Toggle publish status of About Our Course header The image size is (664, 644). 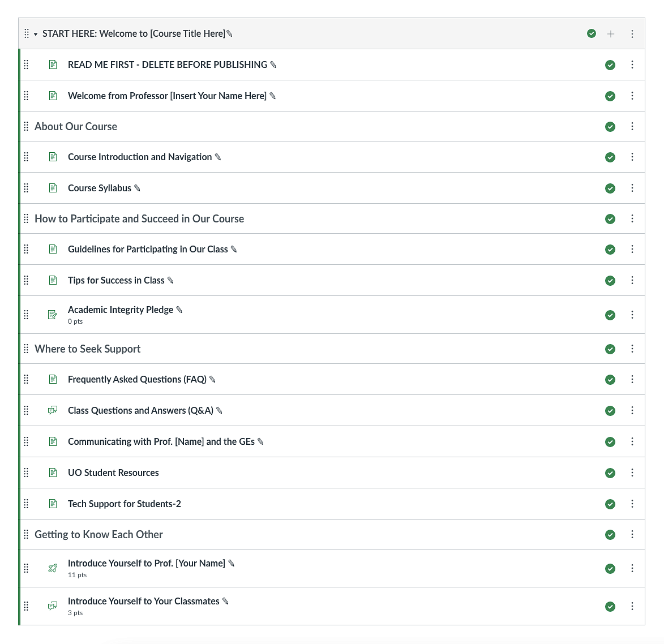(x=610, y=127)
